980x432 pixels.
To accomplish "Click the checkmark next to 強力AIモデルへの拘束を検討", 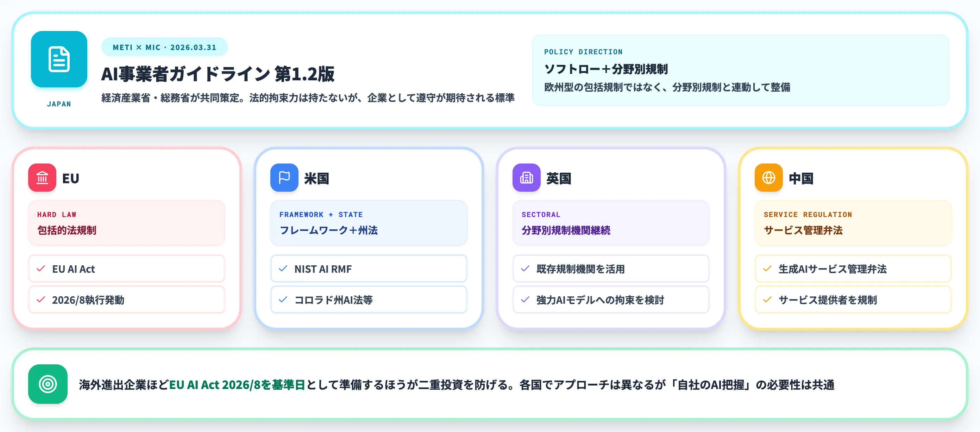I will (525, 300).
